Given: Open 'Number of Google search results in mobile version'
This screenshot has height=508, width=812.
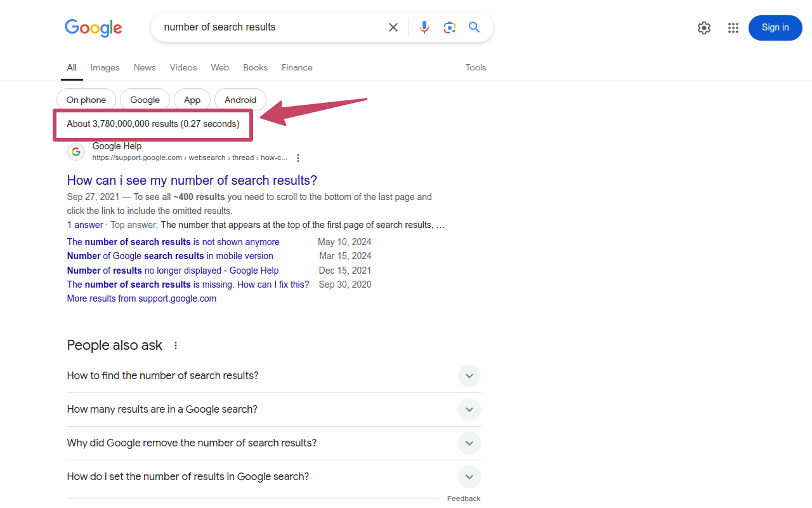Looking at the screenshot, I should pos(170,256).
